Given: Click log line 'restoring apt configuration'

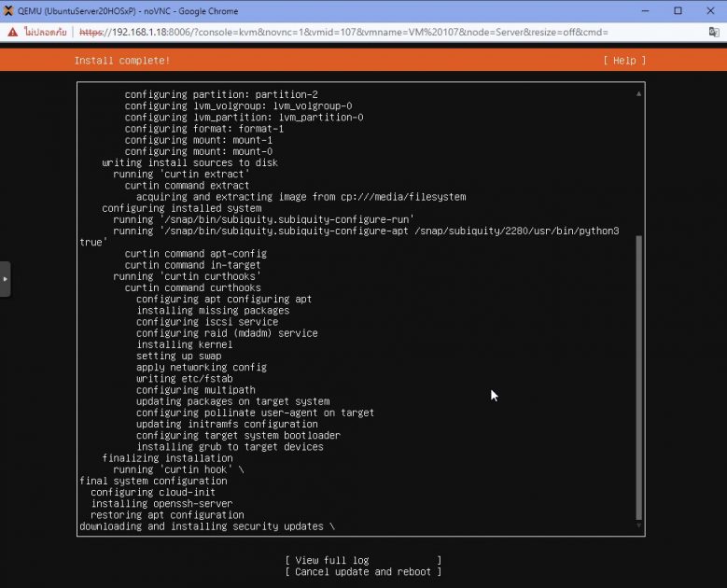Looking at the screenshot, I should tap(167, 514).
